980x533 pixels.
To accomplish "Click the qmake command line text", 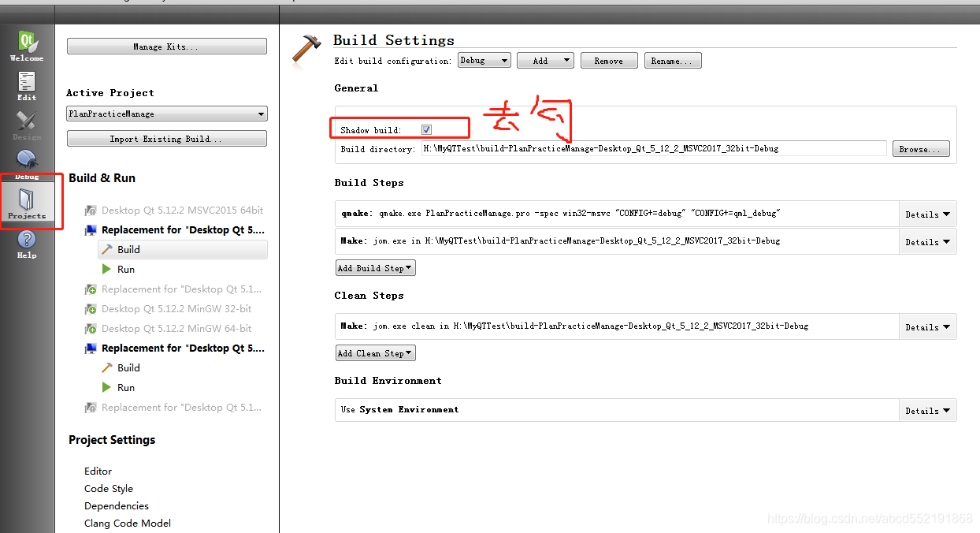I will tap(561, 213).
